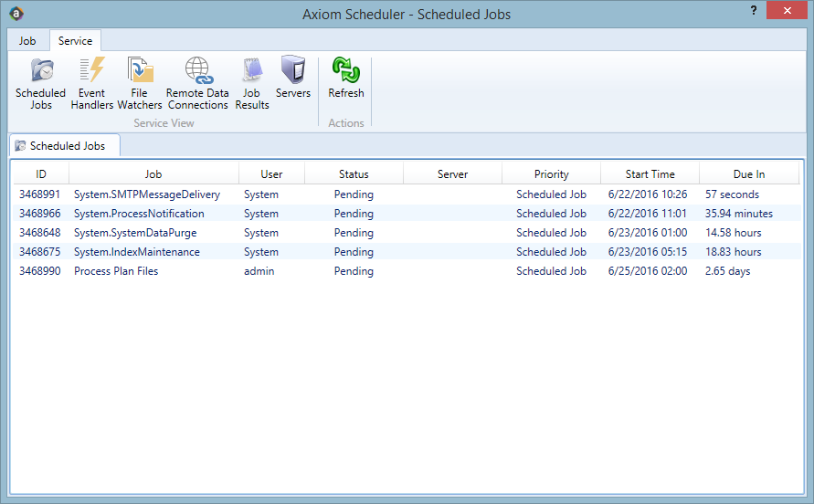Click the 18.83 hours due value
The width and height of the screenshot is (814, 504).
(733, 252)
